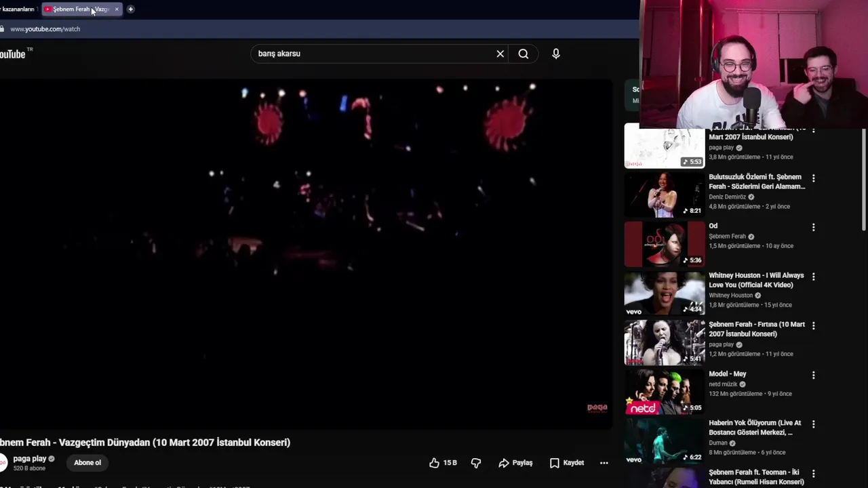This screenshot has height=488, width=868.
Task: Open options menu for Haberin Yok Ölüyorum video
Action: click(814, 424)
